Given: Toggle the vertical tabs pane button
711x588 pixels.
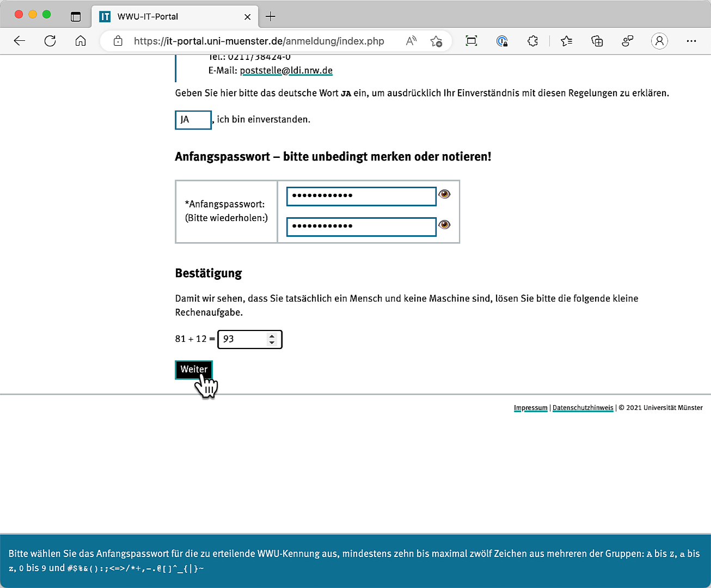Looking at the screenshot, I should coord(76,16).
